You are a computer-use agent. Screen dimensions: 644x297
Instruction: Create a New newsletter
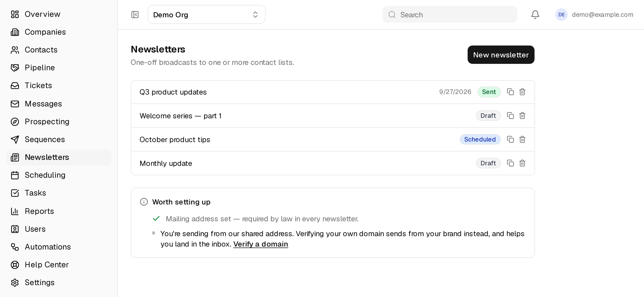(501, 55)
